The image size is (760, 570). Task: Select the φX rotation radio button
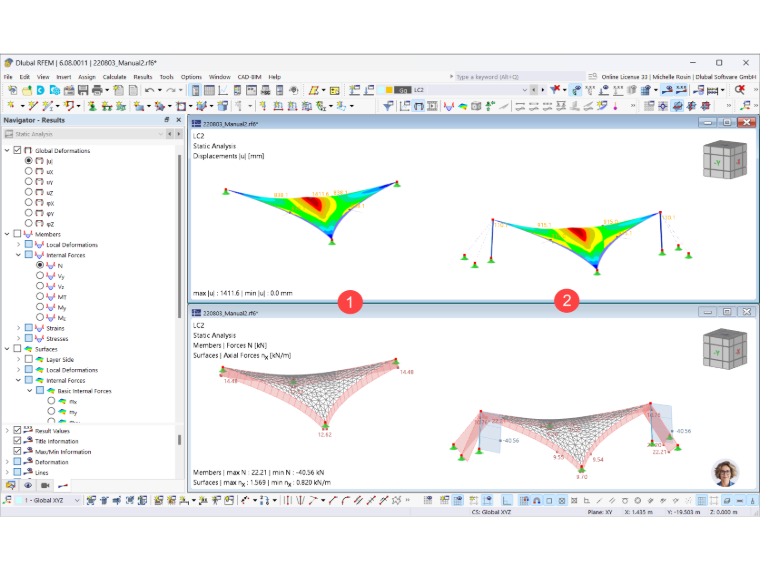point(29,203)
